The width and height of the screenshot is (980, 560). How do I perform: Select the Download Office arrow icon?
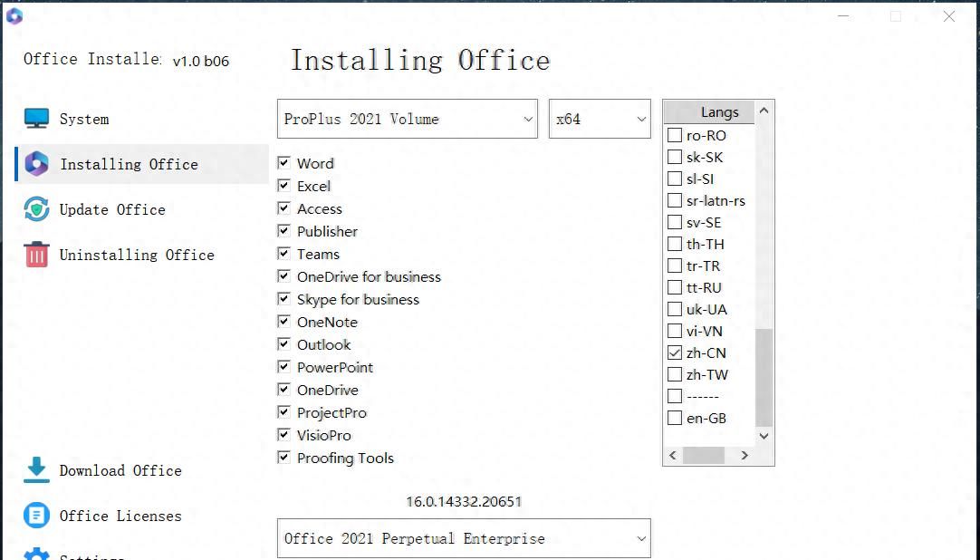click(34, 470)
